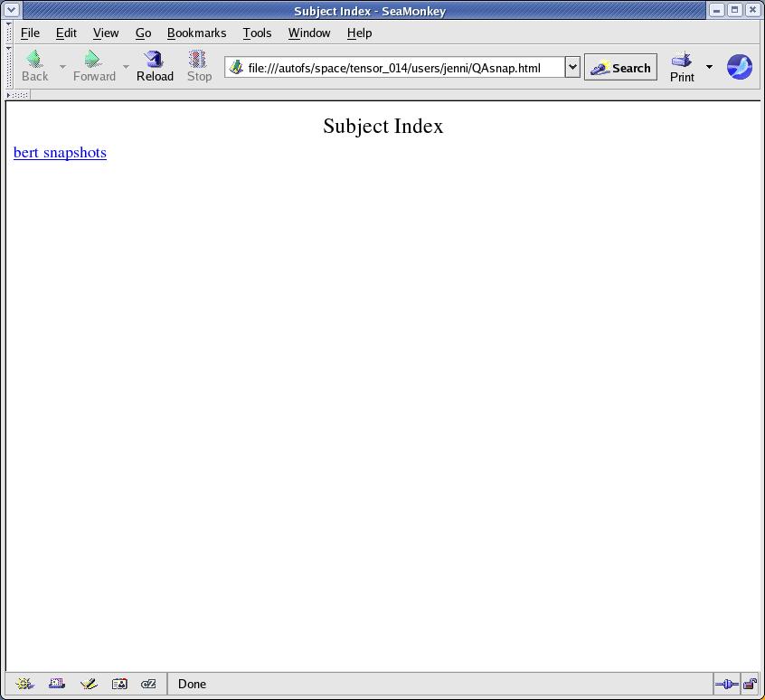765x700 pixels.
Task: Open the window menu in title bar
Action: 11,10
